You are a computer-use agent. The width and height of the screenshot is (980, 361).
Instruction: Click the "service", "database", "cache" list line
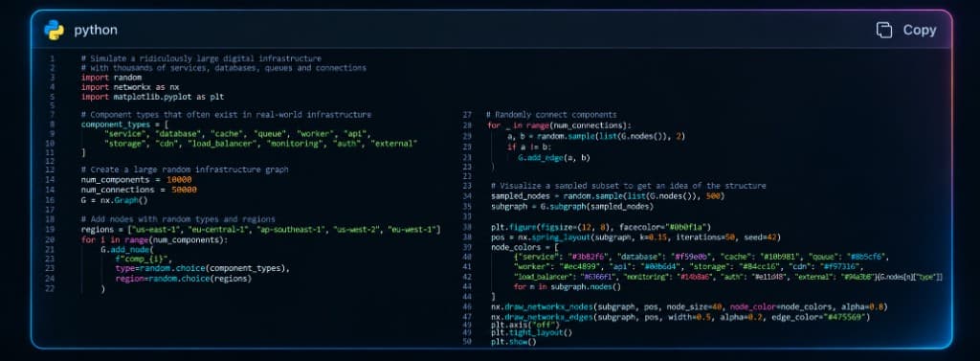pos(237,134)
